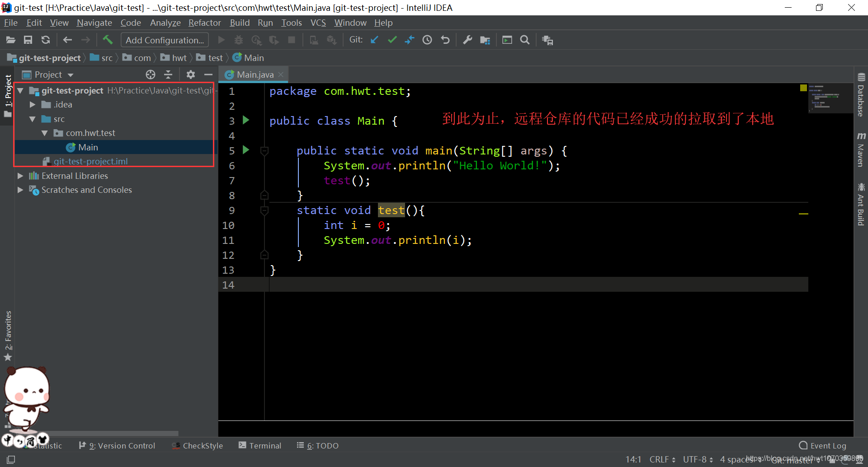Screen dimensions: 868x467
Task: Select git-test-project.iml file
Action: [85, 161]
